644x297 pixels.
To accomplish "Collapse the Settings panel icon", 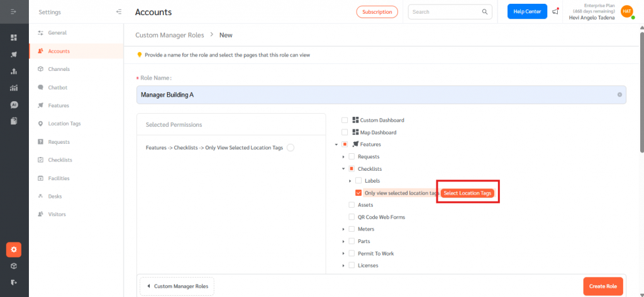I will [x=119, y=12].
